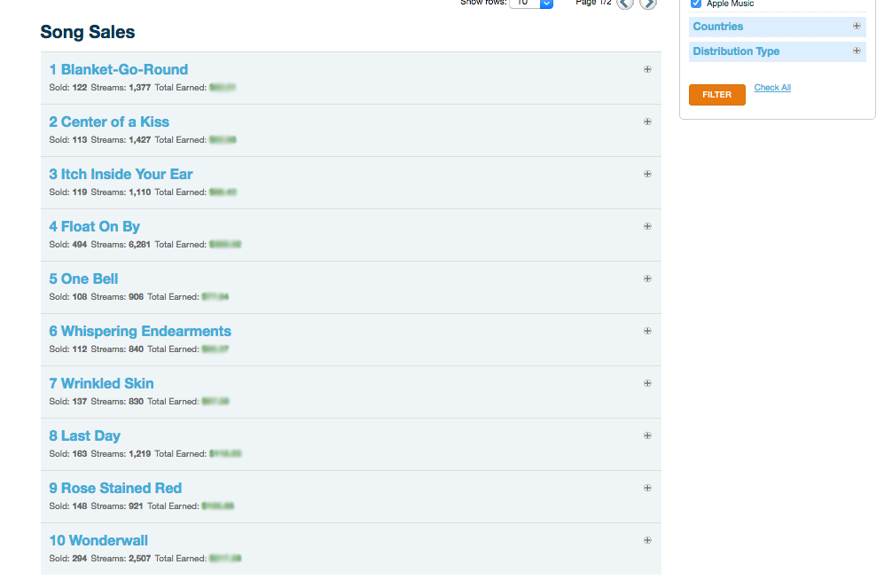This screenshot has height=588, width=892.
Task: Click Streams: 2,507 under Wonderwall
Action: point(121,559)
